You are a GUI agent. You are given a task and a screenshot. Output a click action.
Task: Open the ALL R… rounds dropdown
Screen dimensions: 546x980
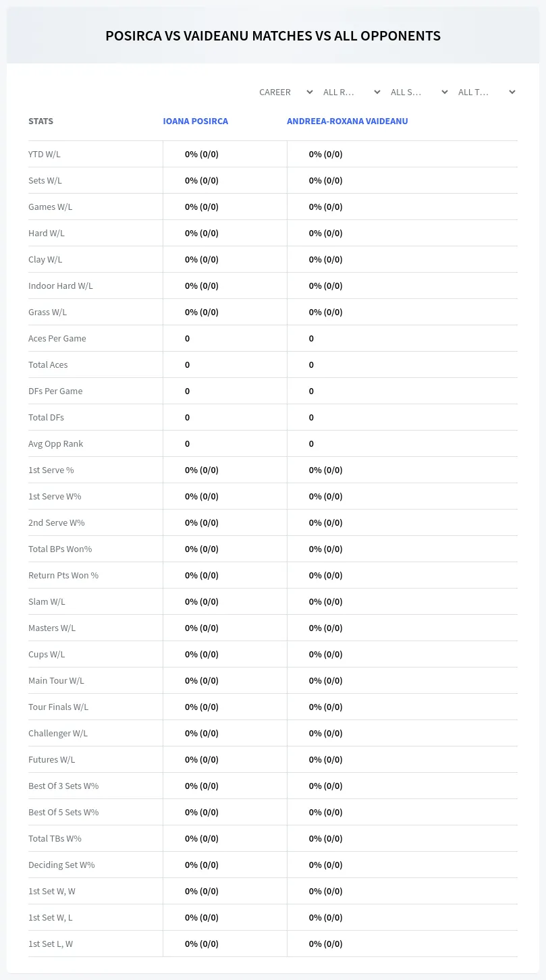352,92
